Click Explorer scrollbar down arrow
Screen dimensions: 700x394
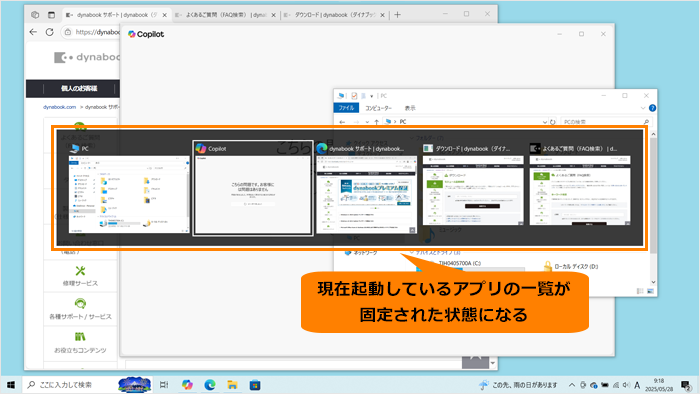[x=653, y=282]
